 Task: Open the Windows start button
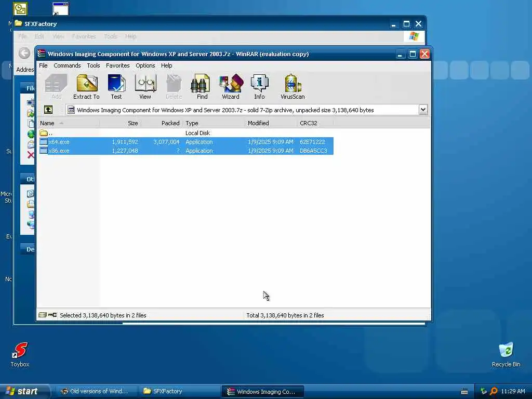click(24, 391)
